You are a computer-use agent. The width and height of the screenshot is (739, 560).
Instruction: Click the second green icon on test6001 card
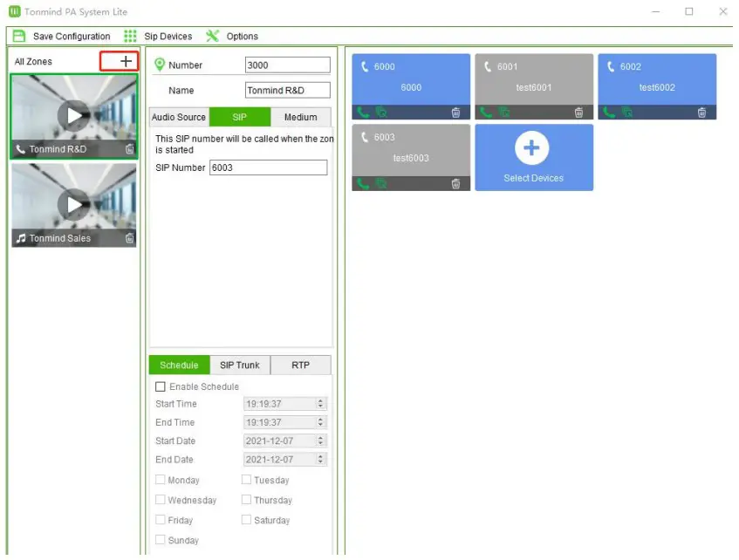[504, 113]
